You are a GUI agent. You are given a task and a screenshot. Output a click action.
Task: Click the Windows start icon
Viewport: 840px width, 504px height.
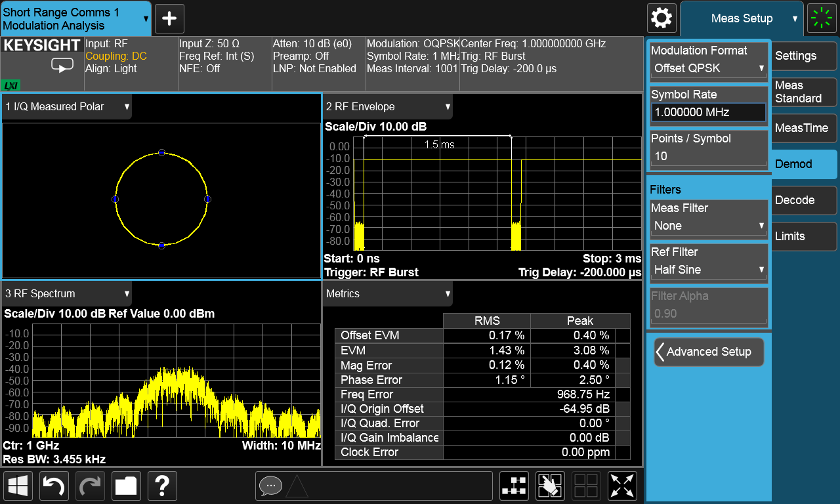coord(18,486)
